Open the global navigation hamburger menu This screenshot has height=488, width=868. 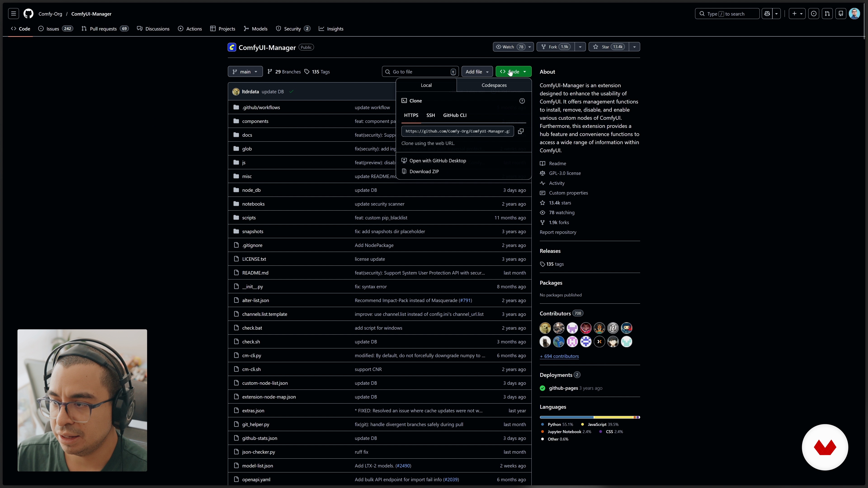tap(14, 14)
